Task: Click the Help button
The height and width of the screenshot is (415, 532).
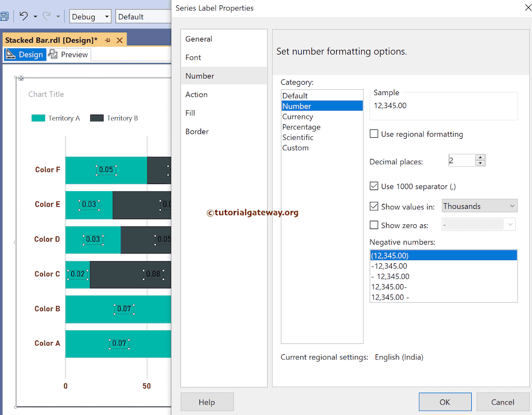Action: coord(207,401)
